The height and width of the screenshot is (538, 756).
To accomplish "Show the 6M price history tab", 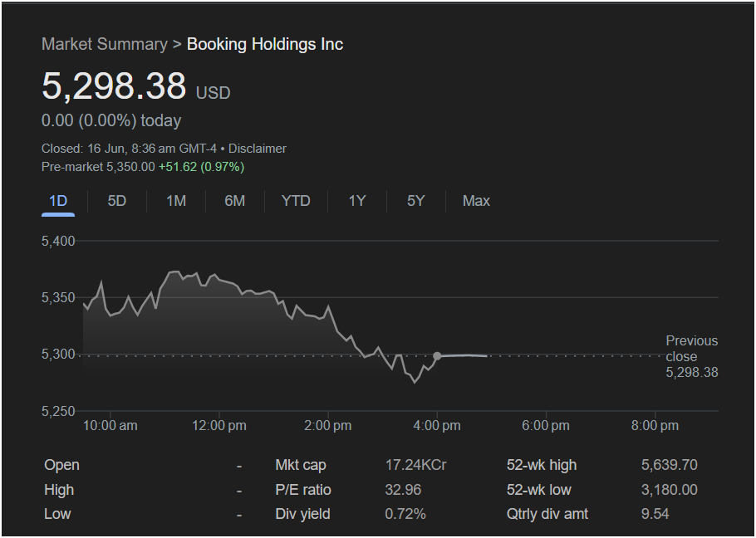I will [x=235, y=201].
